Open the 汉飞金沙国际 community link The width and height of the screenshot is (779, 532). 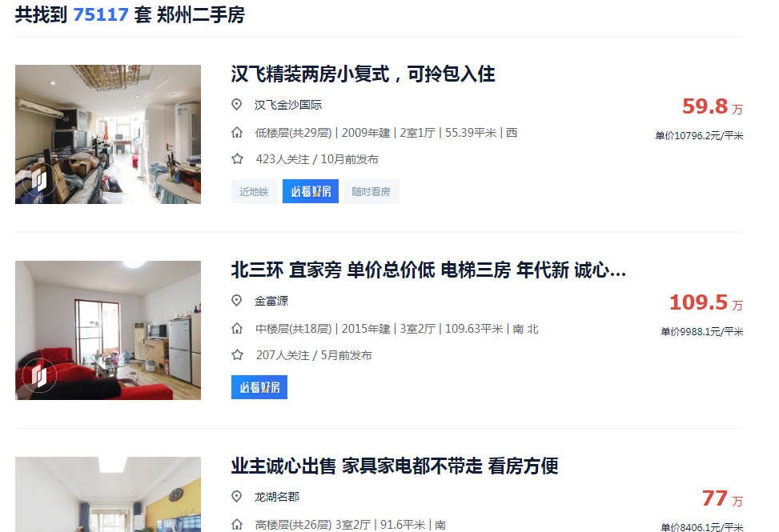click(x=288, y=105)
